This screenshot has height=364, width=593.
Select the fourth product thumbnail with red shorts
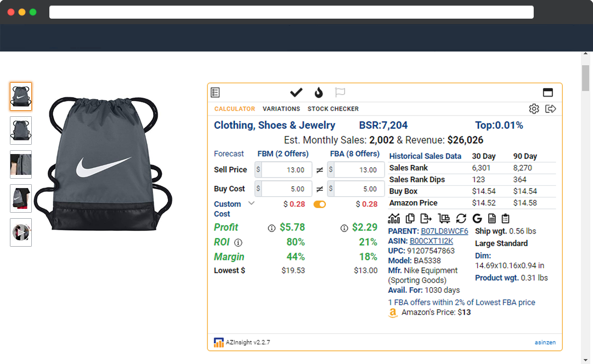pyautogui.click(x=21, y=198)
